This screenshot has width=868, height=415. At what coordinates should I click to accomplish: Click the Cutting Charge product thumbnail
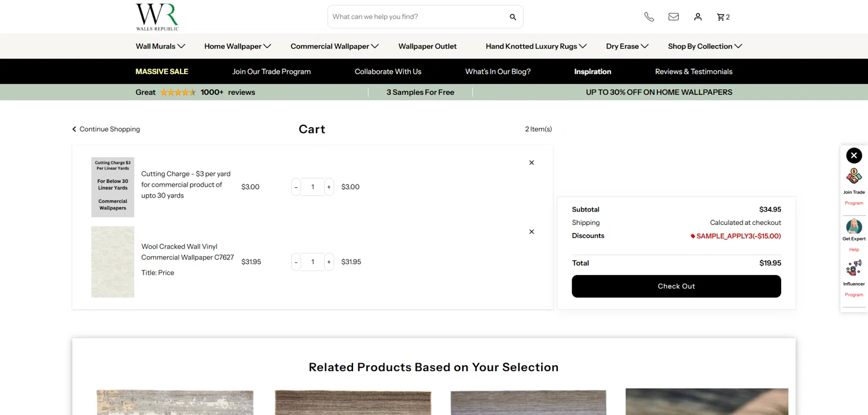click(113, 187)
